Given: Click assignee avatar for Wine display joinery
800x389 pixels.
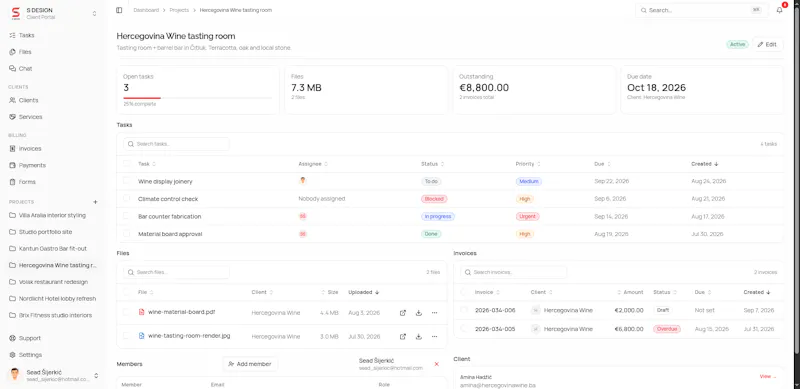Looking at the screenshot, I should point(303,180).
